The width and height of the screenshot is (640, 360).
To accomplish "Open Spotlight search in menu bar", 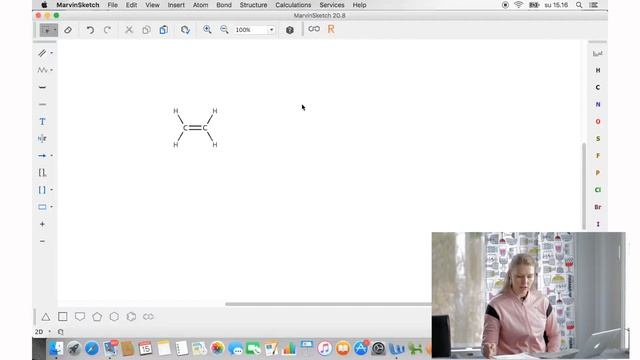I will 579,5.
